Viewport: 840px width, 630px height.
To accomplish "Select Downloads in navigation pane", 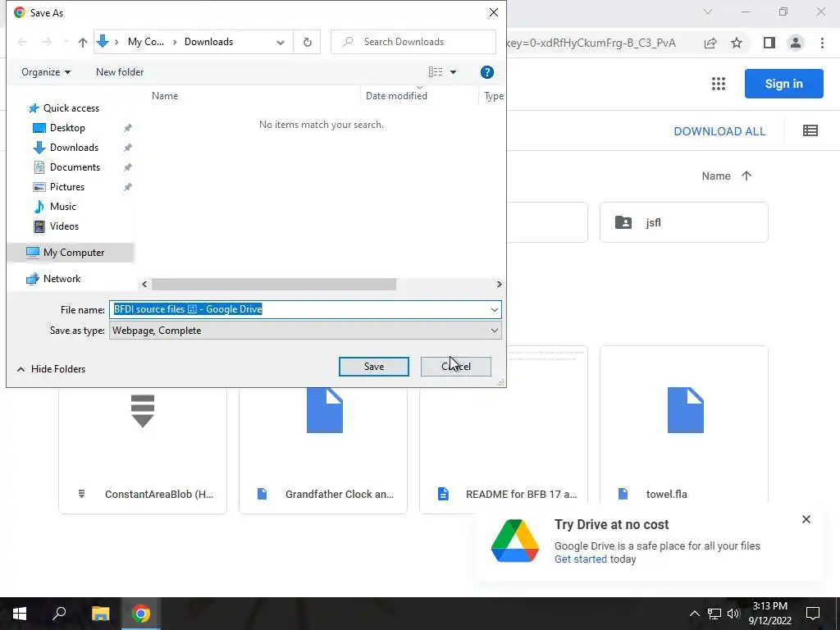I will pos(74,148).
